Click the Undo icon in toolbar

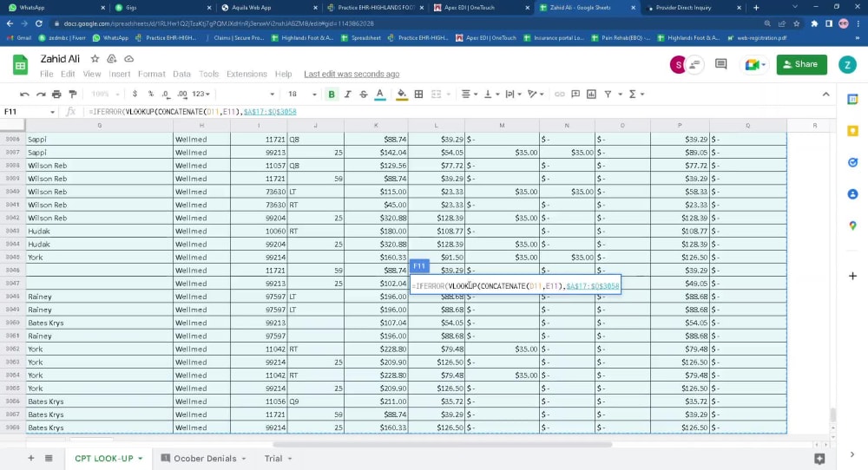click(24, 95)
